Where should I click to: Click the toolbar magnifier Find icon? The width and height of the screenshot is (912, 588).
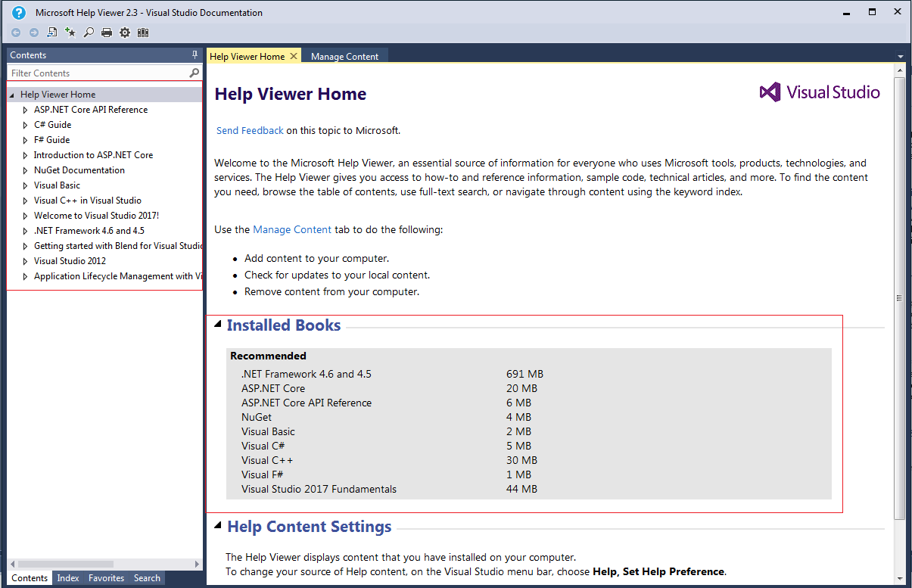(89, 33)
